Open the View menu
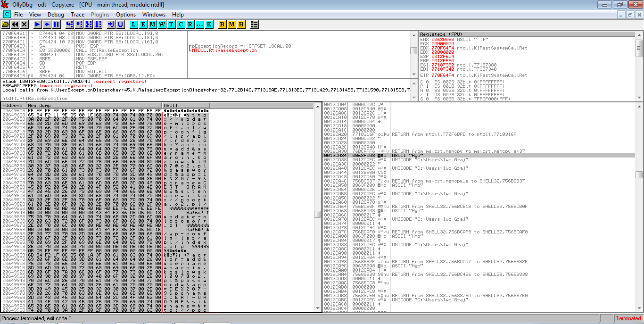 point(35,15)
